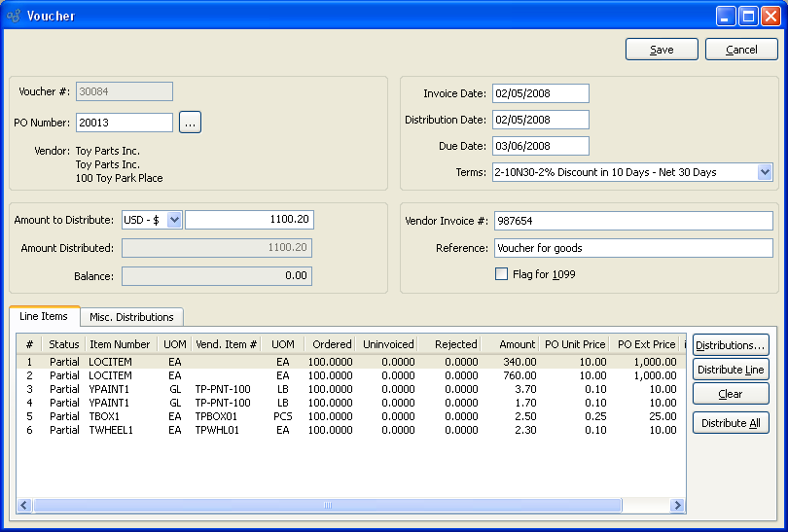Expand the USD currency dropdown

coord(174,220)
